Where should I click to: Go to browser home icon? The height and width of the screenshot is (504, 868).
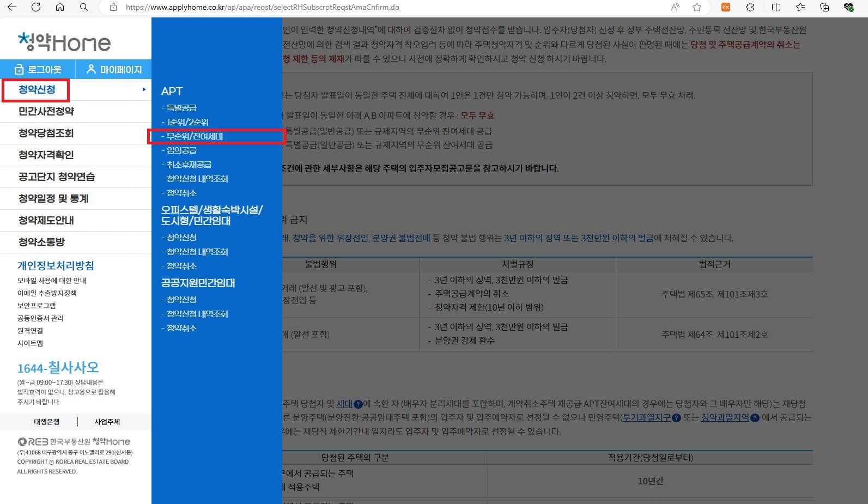pyautogui.click(x=60, y=7)
